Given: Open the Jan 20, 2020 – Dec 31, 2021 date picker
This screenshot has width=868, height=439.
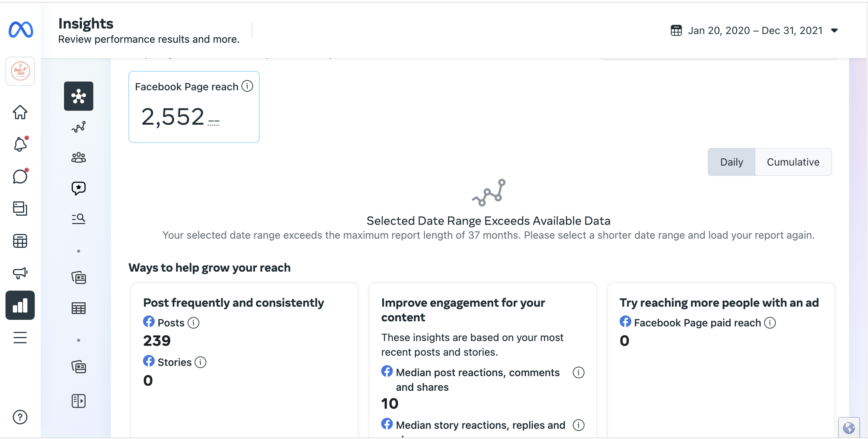Looking at the screenshot, I should pos(755,31).
